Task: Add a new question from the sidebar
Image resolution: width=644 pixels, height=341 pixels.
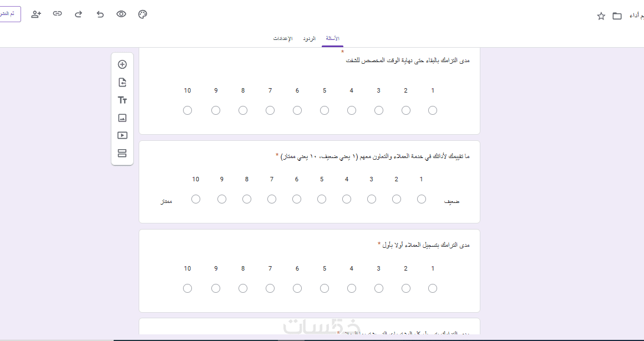Action: (x=123, y=64)
